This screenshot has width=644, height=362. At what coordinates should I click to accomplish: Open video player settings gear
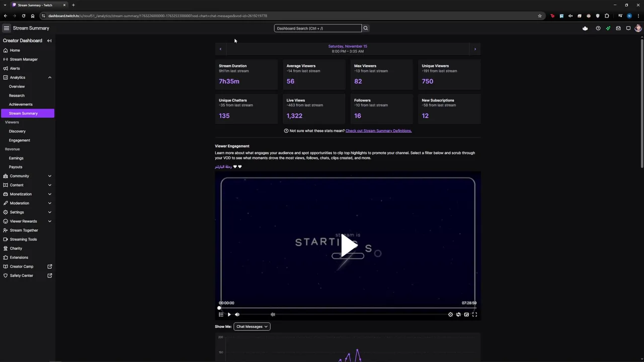[x=450, y=314]
